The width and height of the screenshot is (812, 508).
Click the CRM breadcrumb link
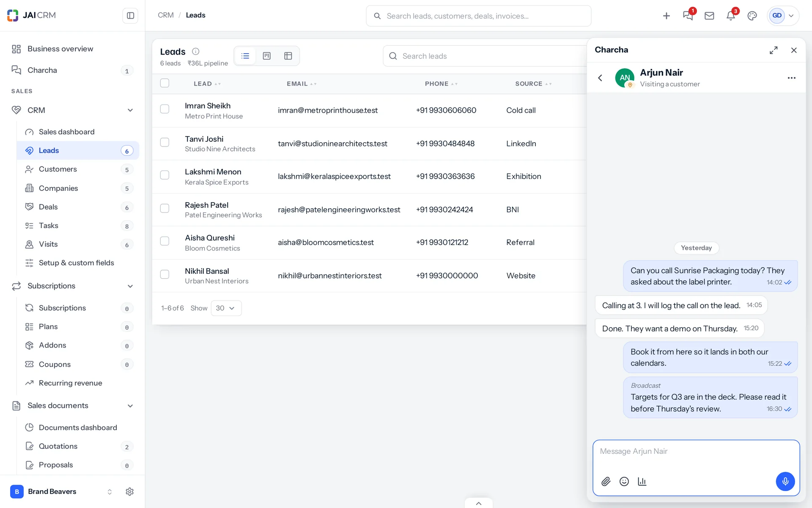click(166, 15)
